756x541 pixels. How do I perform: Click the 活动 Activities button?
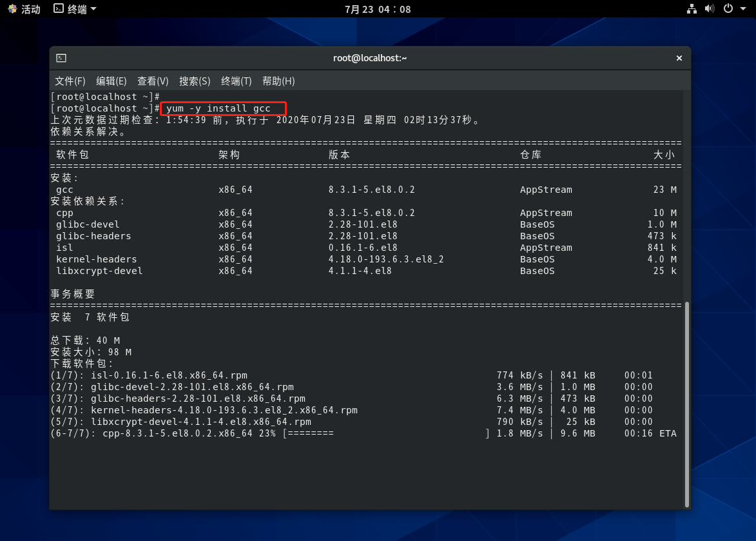click(24, 9)
